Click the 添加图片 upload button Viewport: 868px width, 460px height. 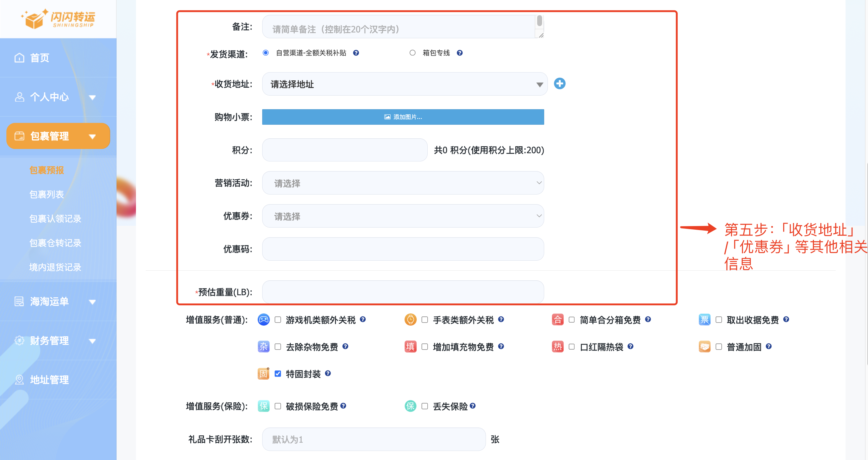pyautogui.click(x=403, y=117)
